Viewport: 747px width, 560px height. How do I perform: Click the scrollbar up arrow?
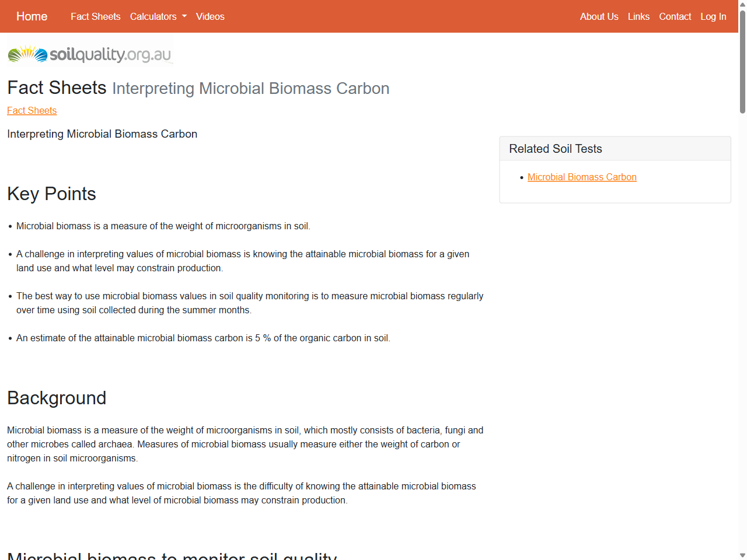coord(741,5)
